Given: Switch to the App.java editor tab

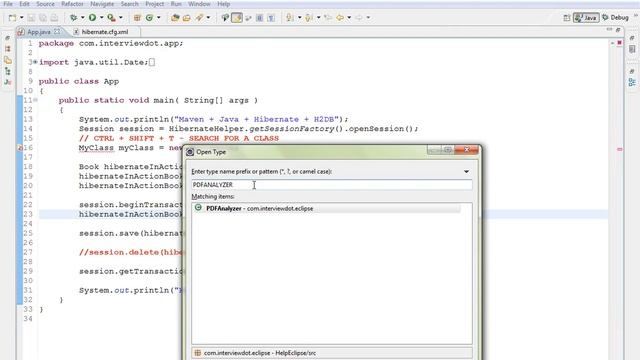Looking at the screenshot, I should coord(39,32).
